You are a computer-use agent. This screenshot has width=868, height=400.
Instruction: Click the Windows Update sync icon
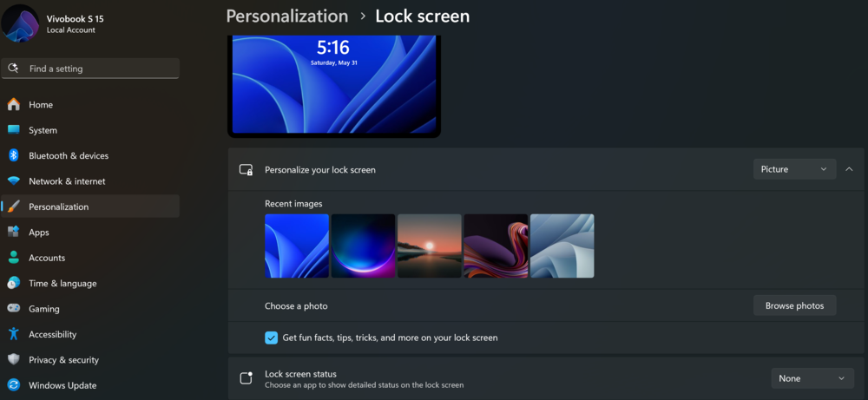(14, 385)
